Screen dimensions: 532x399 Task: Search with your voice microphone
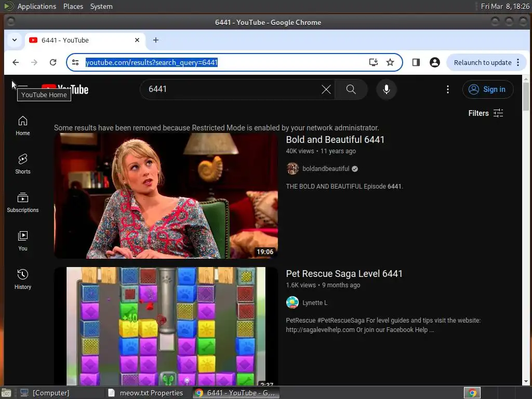(x=386, y=89)
